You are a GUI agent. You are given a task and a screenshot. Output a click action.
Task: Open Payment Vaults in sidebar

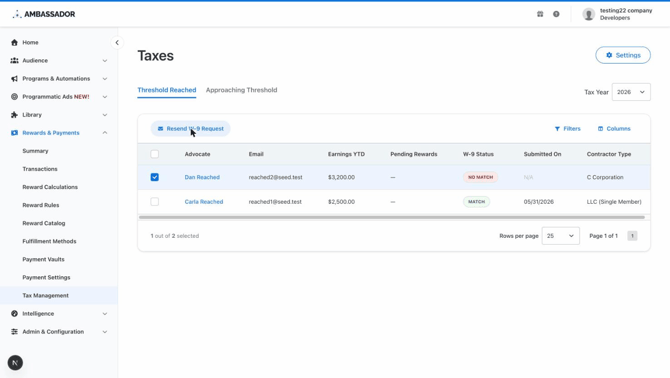coord(43,259)
